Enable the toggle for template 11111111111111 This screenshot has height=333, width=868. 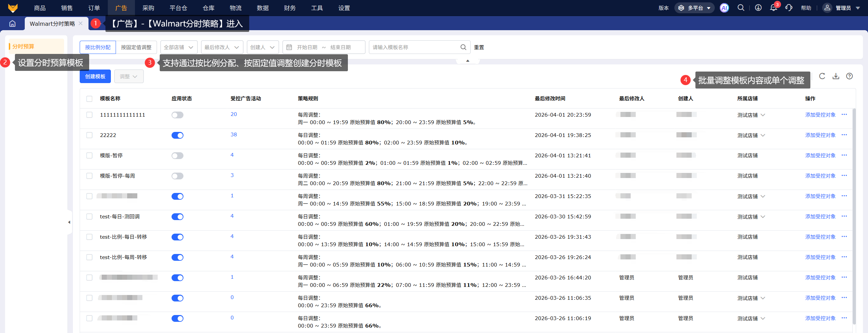(x=177, y=115)
